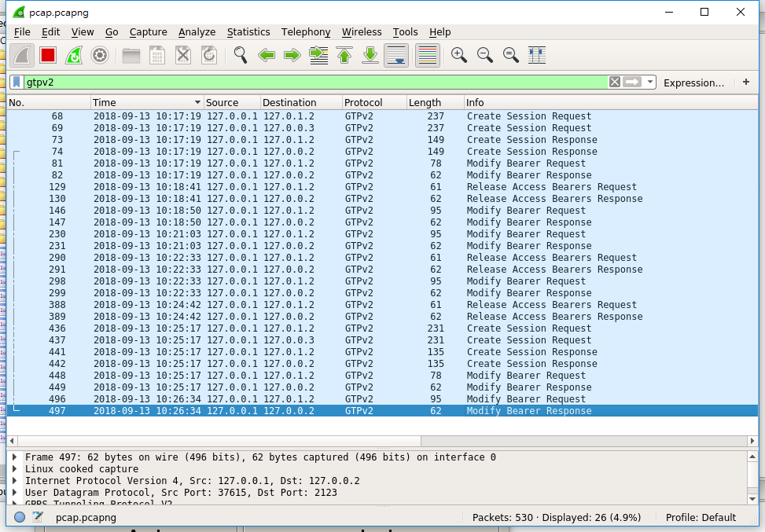Open the Statistics menu
765x532 pixels.
pos(248,32)
